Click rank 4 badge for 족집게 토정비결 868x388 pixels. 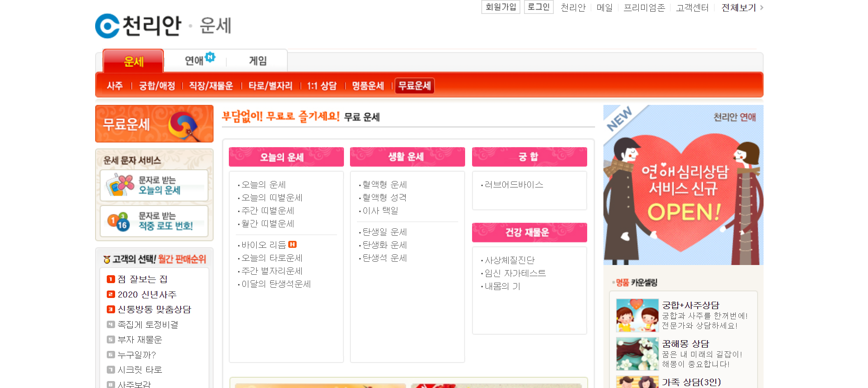[x=110, y=324]
